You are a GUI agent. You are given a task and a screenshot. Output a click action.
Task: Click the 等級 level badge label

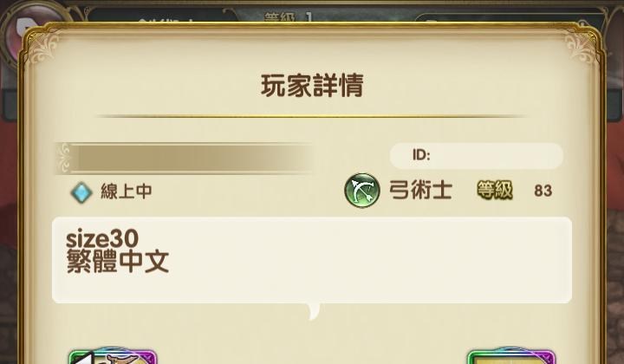click(495, 190)
